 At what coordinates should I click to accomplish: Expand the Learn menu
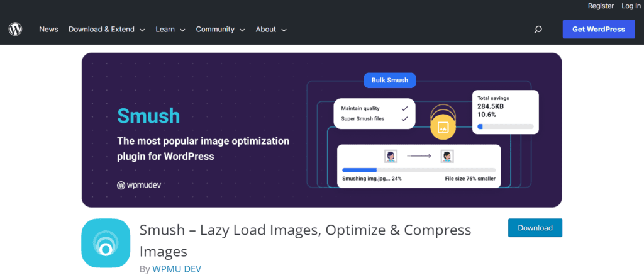click(x=170, y=29)
